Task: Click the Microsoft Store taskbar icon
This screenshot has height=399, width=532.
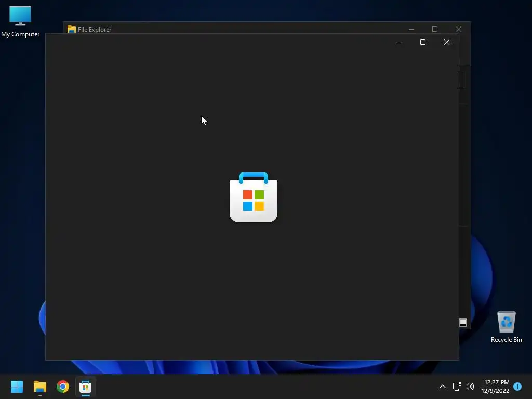Action: pyautogui.click(x=86, y=387)
